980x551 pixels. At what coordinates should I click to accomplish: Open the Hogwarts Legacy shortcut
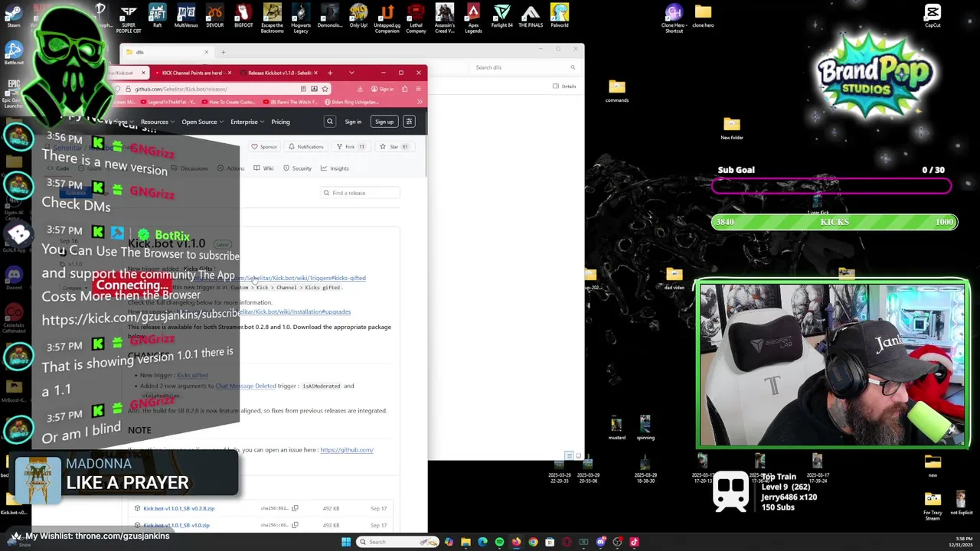pyautogui.click(x=301, y=18)
